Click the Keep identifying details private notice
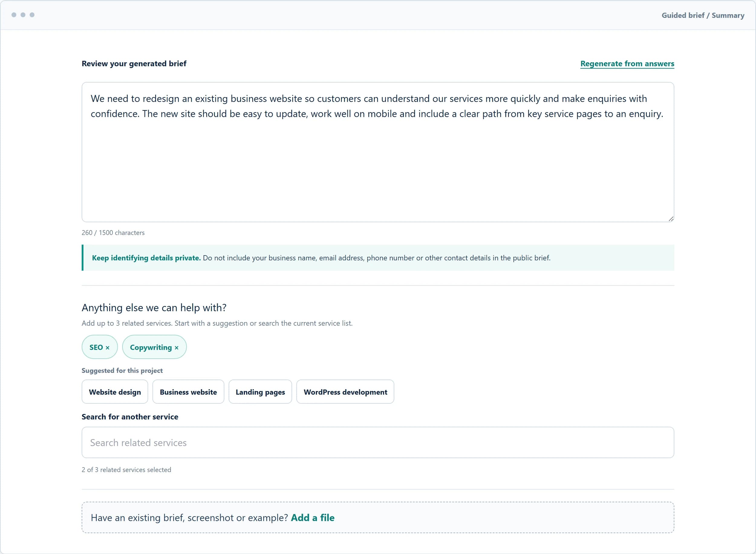 378,258
